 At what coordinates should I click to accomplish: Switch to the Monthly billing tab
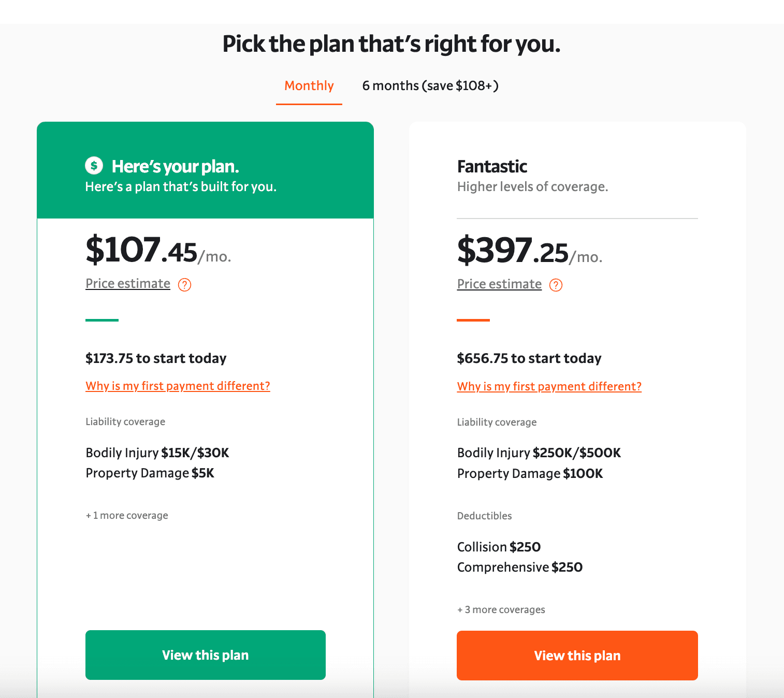[309, 86]
